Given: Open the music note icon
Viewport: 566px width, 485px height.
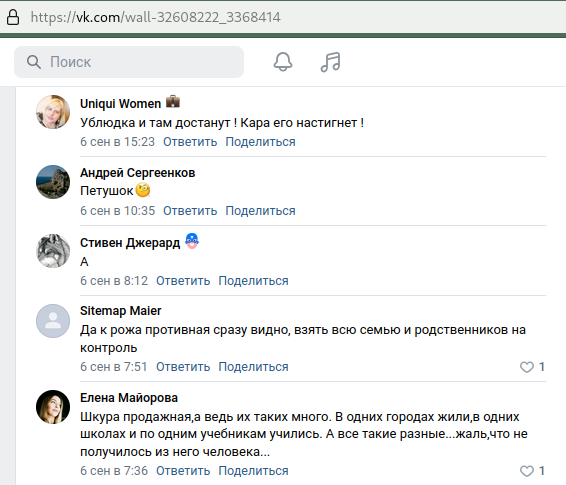Looking at the screenshot, I should (x=331, y=62).
